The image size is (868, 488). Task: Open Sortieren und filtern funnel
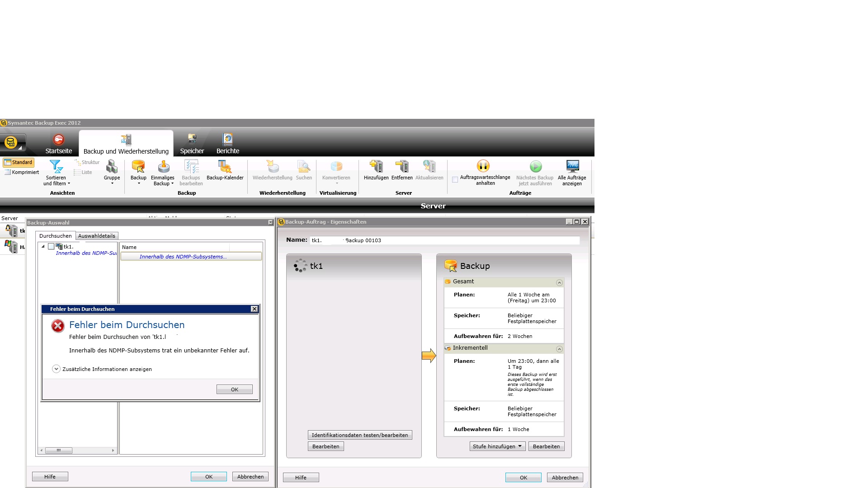click(56, 167)
